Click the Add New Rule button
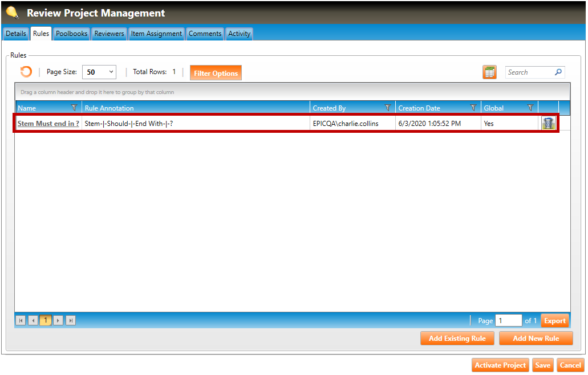588x375 pixels. [x=536, y=339]
